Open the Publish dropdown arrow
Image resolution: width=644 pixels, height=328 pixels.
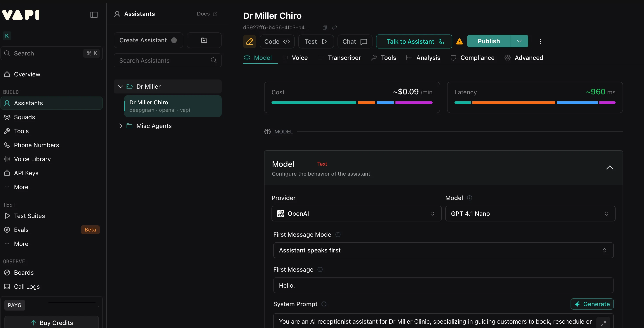(x=519, y=41)
